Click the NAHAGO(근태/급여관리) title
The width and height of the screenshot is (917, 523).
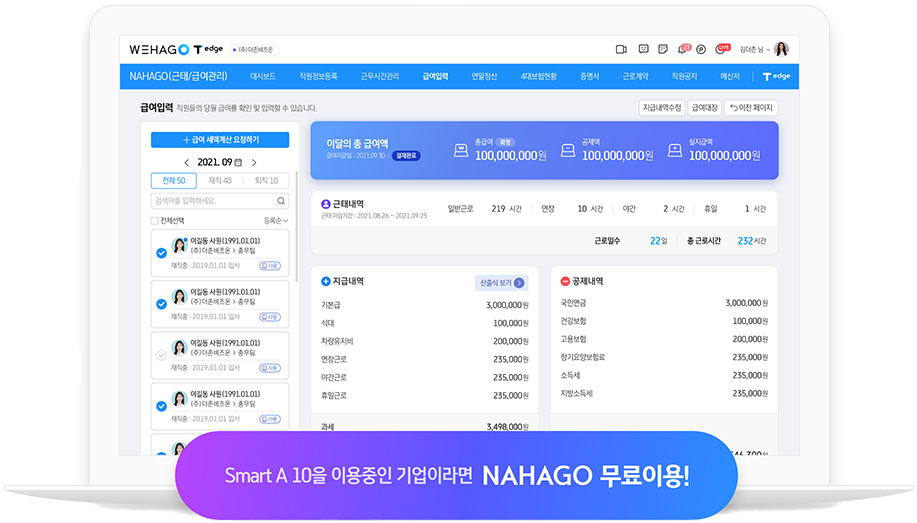click(178, 77)
